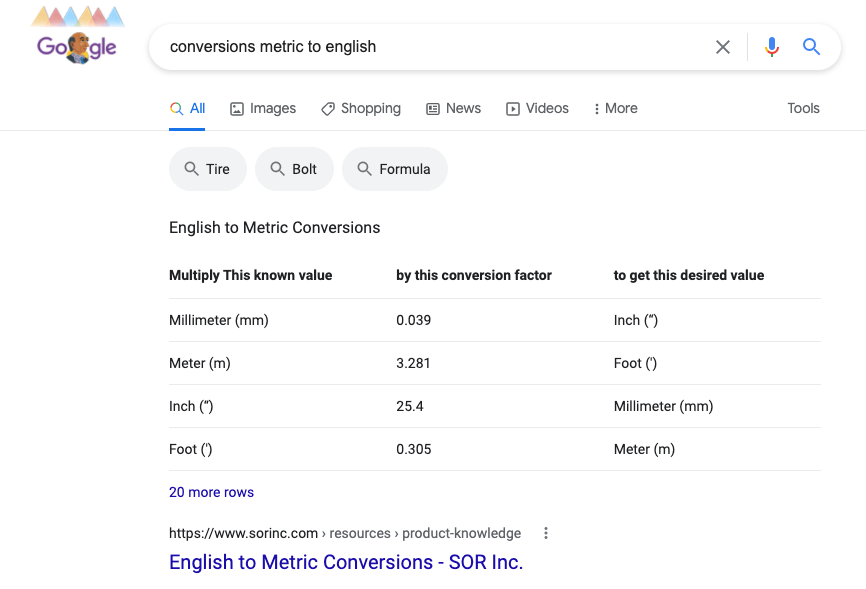The width and height of the screenshot is (866, 589).
Task: Expand the More search categories menu
Action: [x=615, y=108]
